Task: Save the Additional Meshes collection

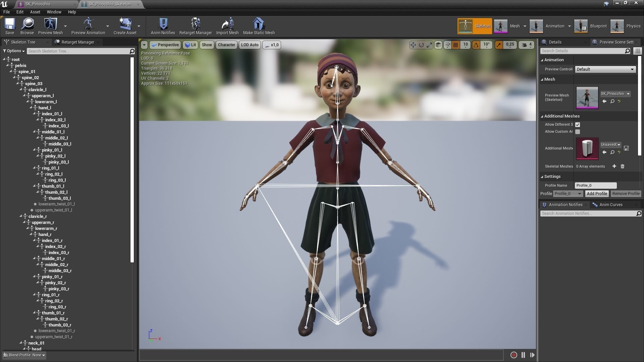Action: tap(626, 148)
